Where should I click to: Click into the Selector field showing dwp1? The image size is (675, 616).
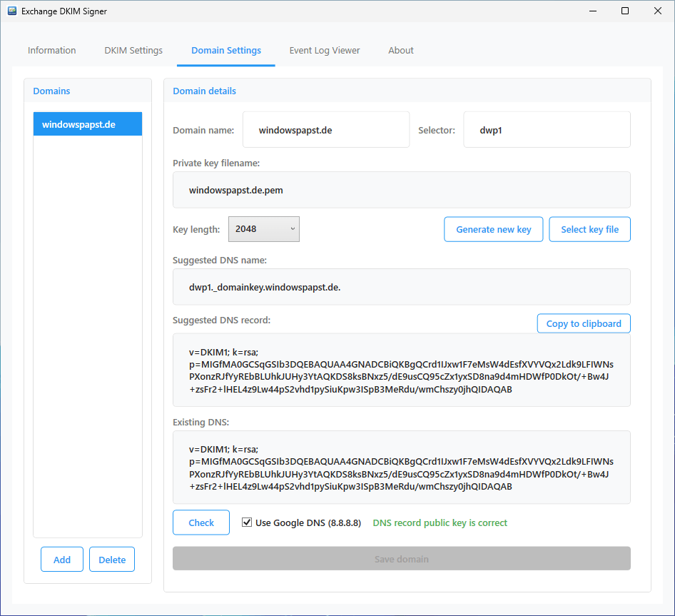click(547, 129)
